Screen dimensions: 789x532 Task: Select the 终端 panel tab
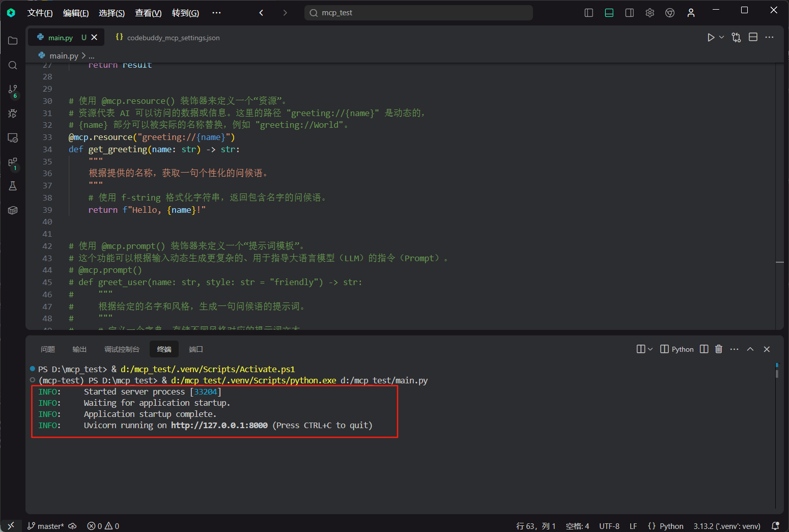pyautogui.click(x=164, y=349)
